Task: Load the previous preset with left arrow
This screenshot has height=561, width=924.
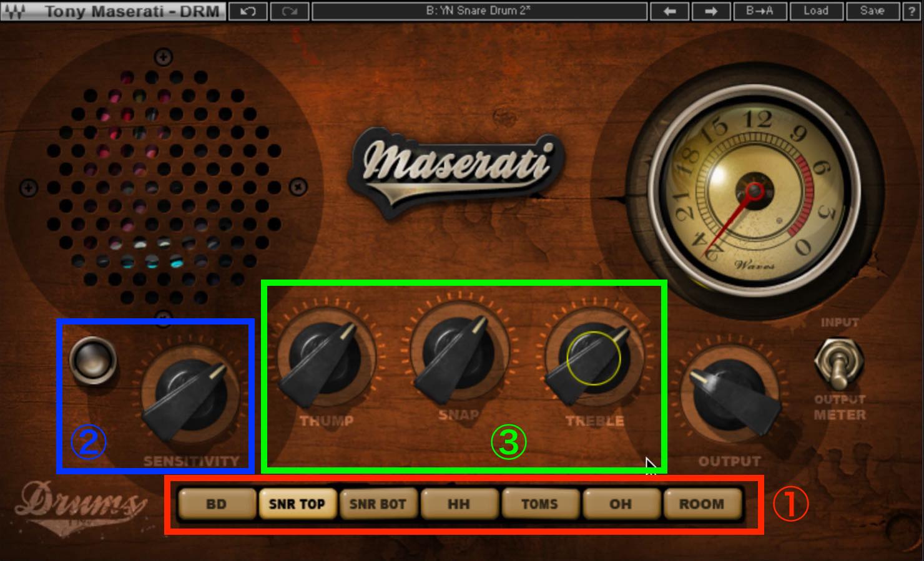Action: 669,11
